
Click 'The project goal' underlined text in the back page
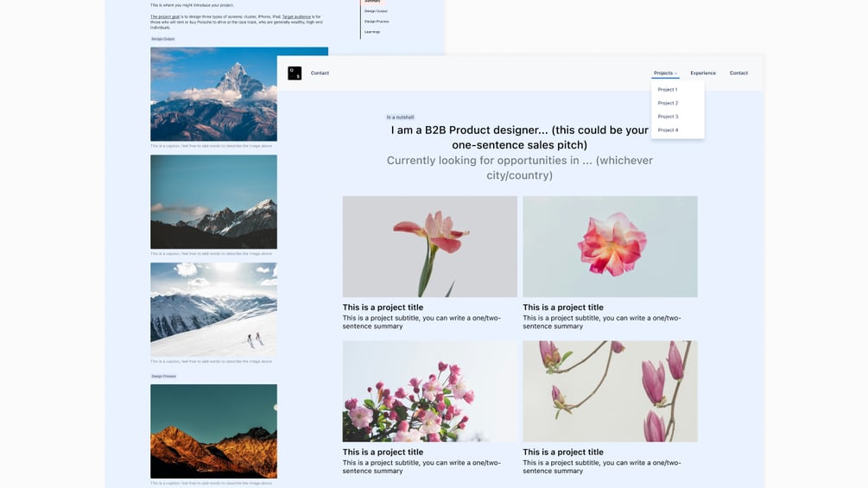click(165, 17)
